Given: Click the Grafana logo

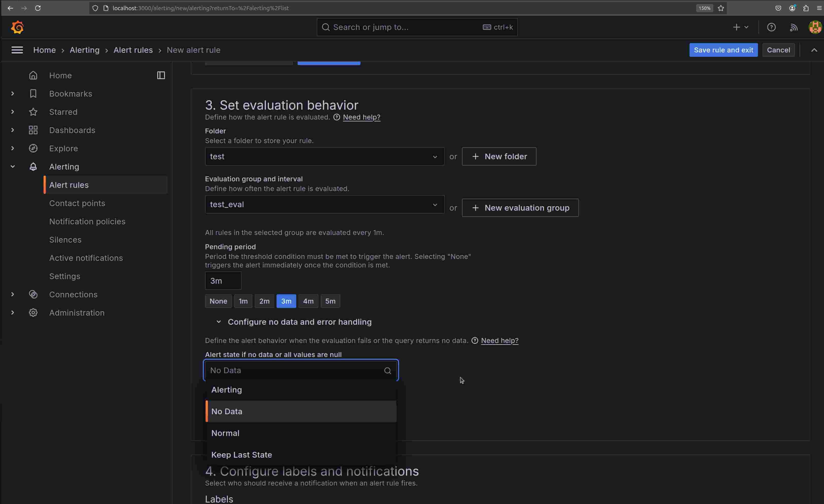Looking at the screenshot, I should [18, 27].
